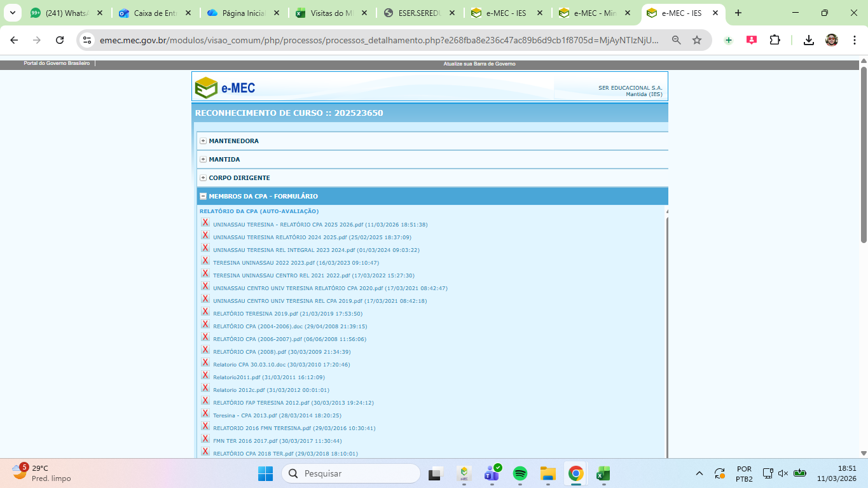The image size is (868, 488).
Task: Delete Relatorio2011.pdf using its X icon
Action: [205, 375]
